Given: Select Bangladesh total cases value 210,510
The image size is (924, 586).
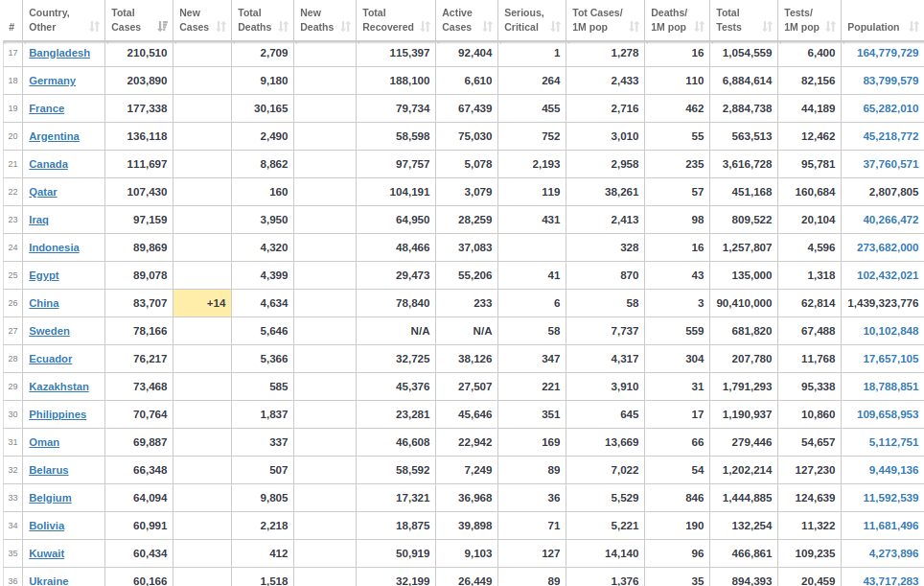Looking at the screenshot, I should pos(147,53).
